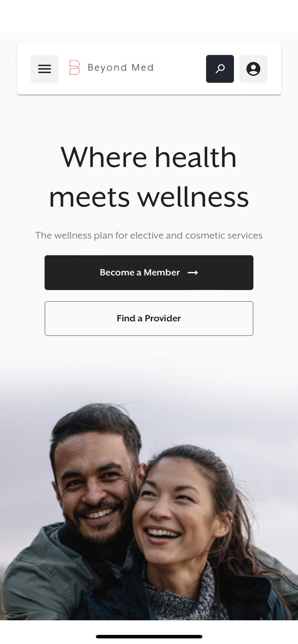
Task: Click empty space in the white header bar
Action: [180, 69]
